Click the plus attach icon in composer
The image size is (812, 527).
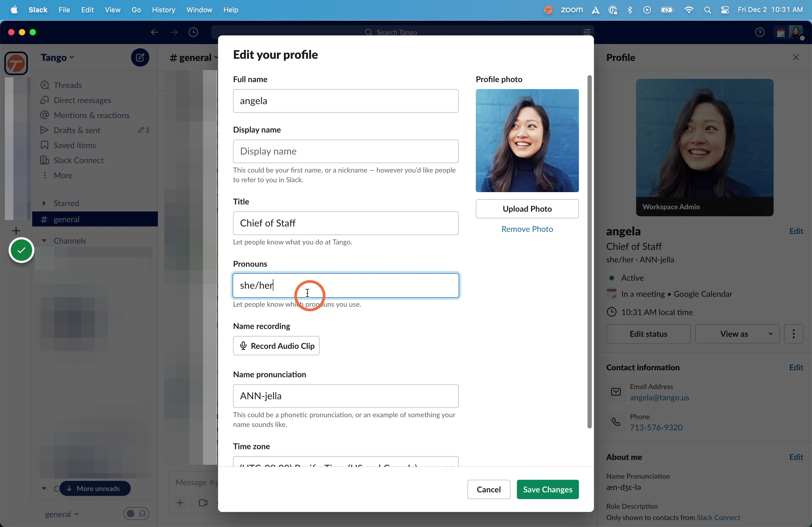pos(180,503)
